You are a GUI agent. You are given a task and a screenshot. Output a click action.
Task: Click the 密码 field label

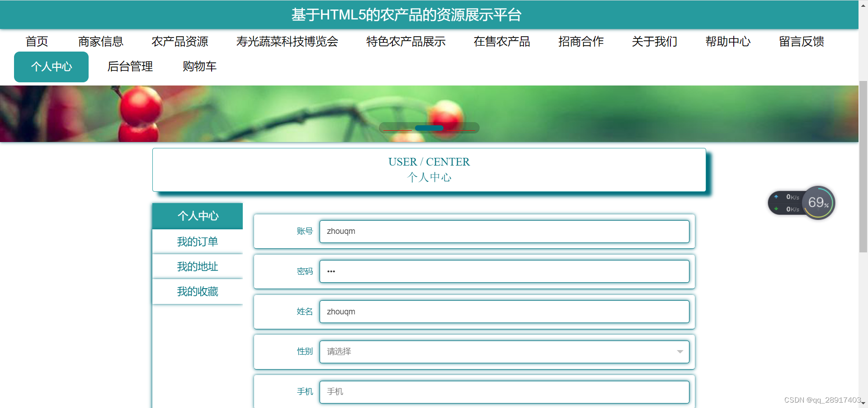pos(305,271)
